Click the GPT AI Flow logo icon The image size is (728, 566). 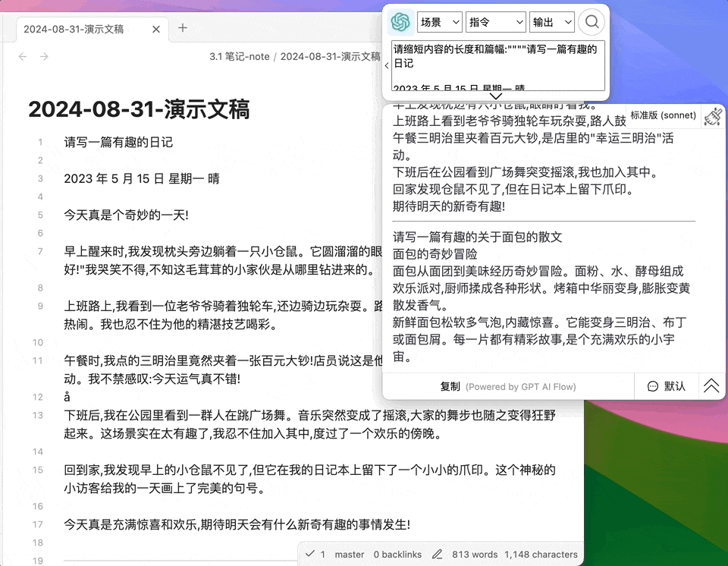tap(400, 22)
